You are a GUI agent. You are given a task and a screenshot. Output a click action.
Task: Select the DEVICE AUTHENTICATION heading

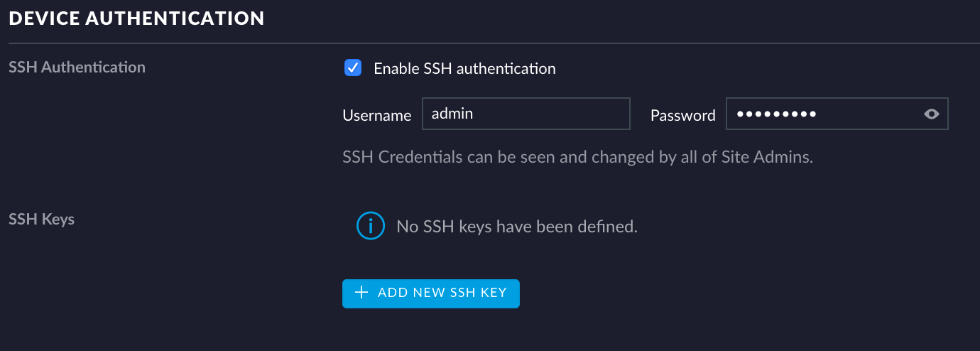coord(136,18)
